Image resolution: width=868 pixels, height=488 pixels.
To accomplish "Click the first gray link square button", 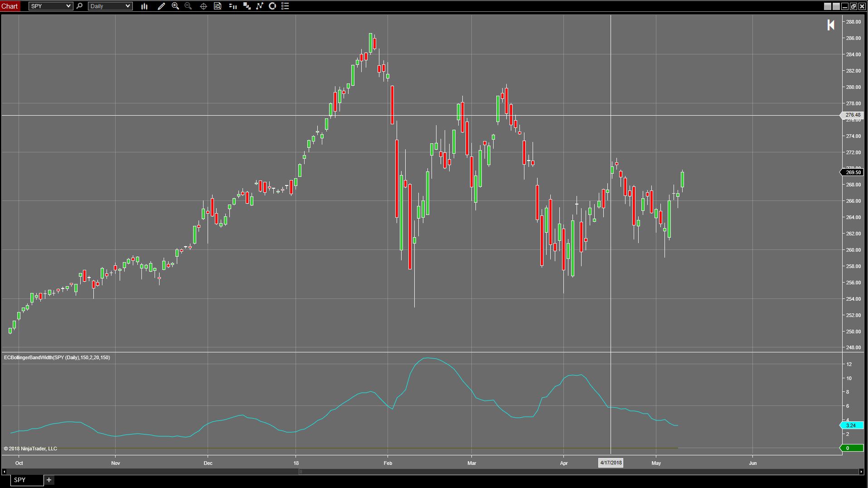I will pos(828,6).
